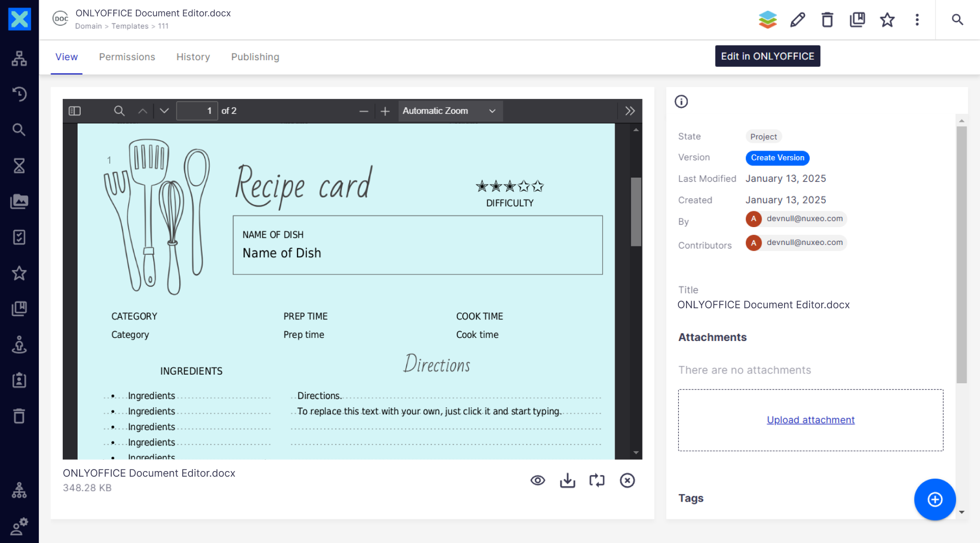Open the search magnifier in top right
The height and width of the screenshot is (543, 980).
click(x=957, y=20)
